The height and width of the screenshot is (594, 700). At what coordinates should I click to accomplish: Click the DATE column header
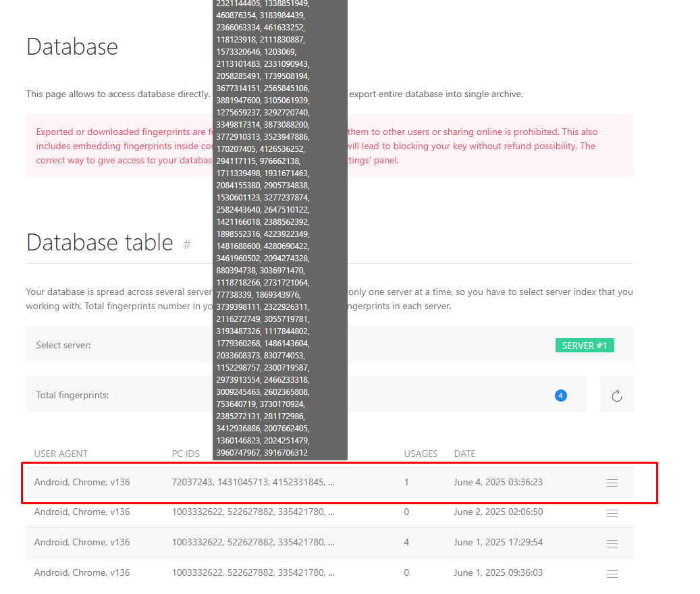(x=464, y=454)
